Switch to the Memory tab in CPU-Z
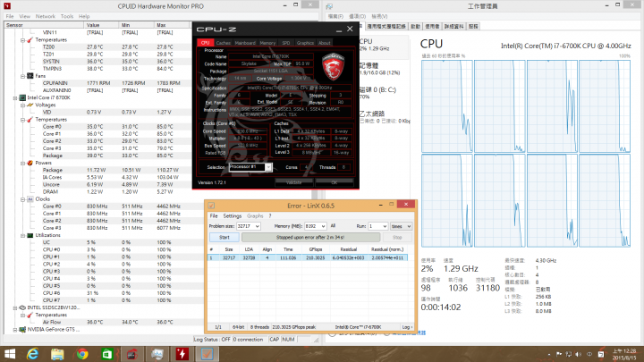 tap(267, 43)
